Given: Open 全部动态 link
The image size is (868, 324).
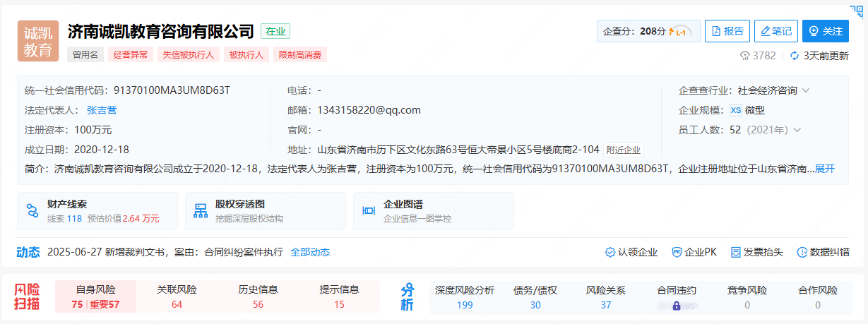Looking at the screenshot, I should coord(310,252).
